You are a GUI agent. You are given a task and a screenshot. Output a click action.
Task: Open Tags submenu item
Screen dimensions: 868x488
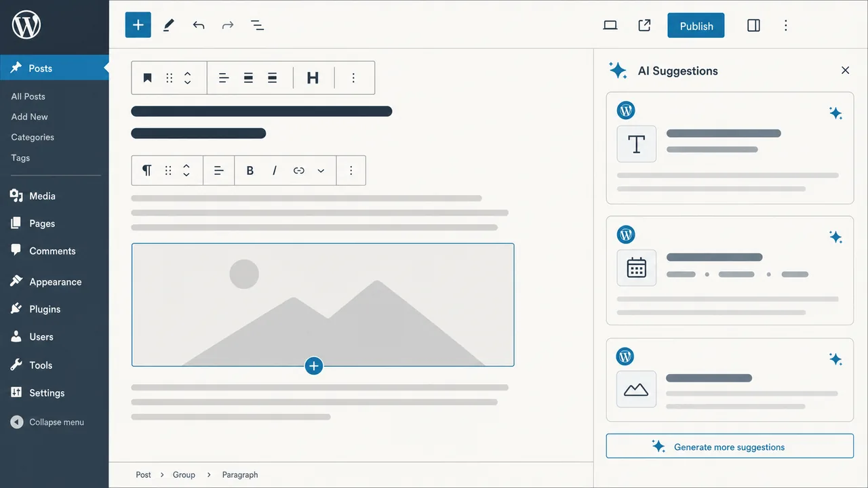[20, 157]
